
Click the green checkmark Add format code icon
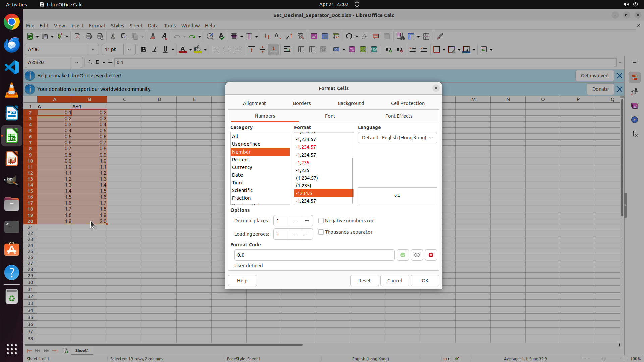402,255
